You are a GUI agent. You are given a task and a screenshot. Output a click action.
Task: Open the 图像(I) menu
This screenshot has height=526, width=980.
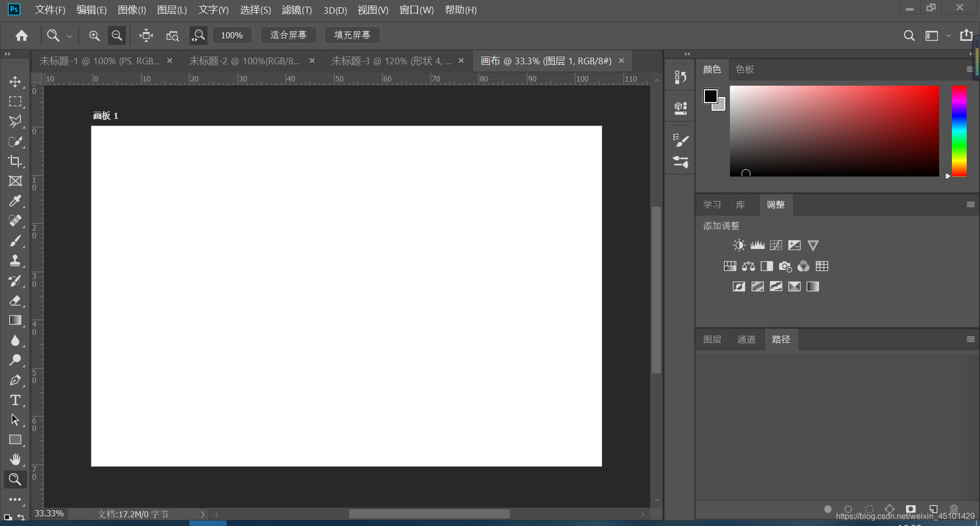click(132, 10)
